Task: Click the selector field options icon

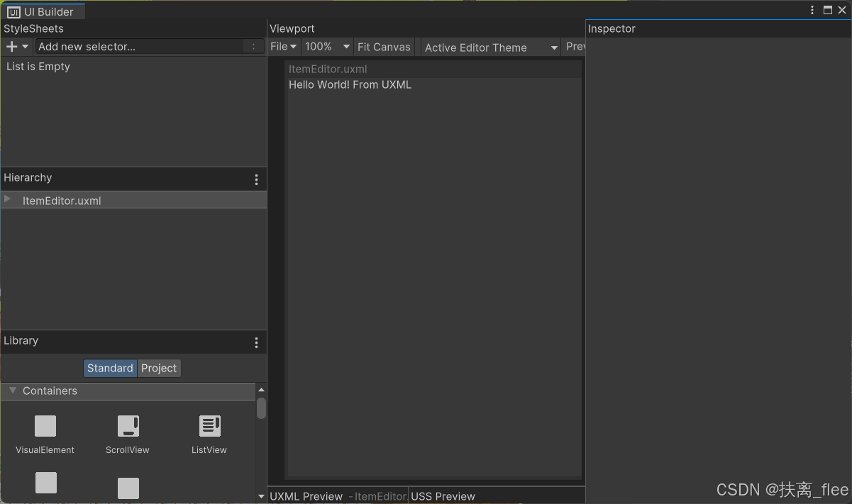Action: (x=253, y=46)
